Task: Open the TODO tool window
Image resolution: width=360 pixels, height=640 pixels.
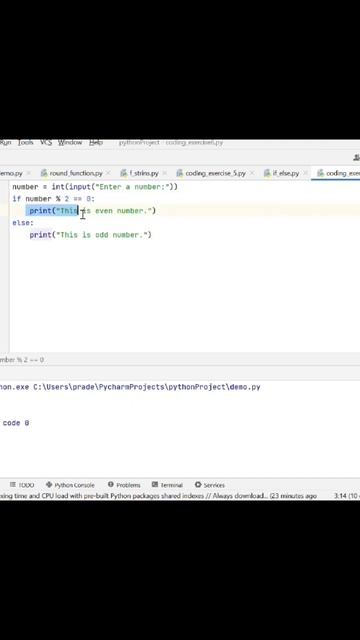Action: point(22,485)
